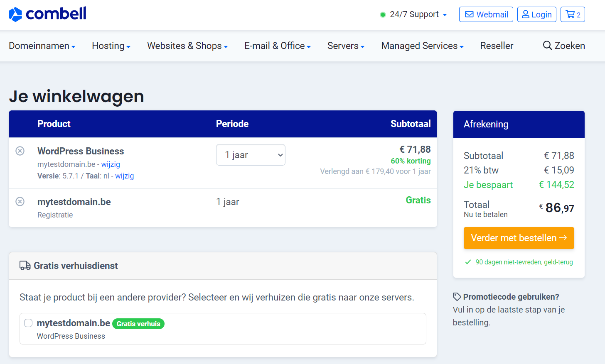The height and width of the screenshot is (364, 605).
Task: Open the Reseller page
Action: (x=497, y=46)
